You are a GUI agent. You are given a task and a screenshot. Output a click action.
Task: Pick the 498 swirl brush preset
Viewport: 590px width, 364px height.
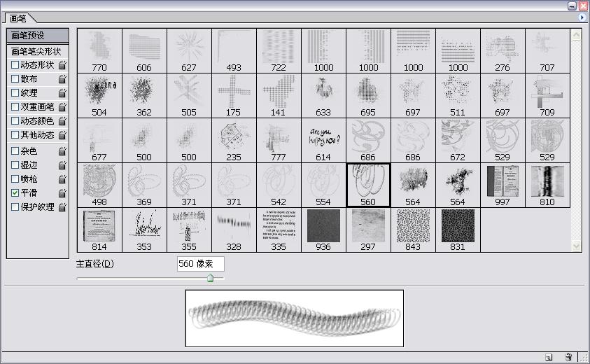pos(99,185)
